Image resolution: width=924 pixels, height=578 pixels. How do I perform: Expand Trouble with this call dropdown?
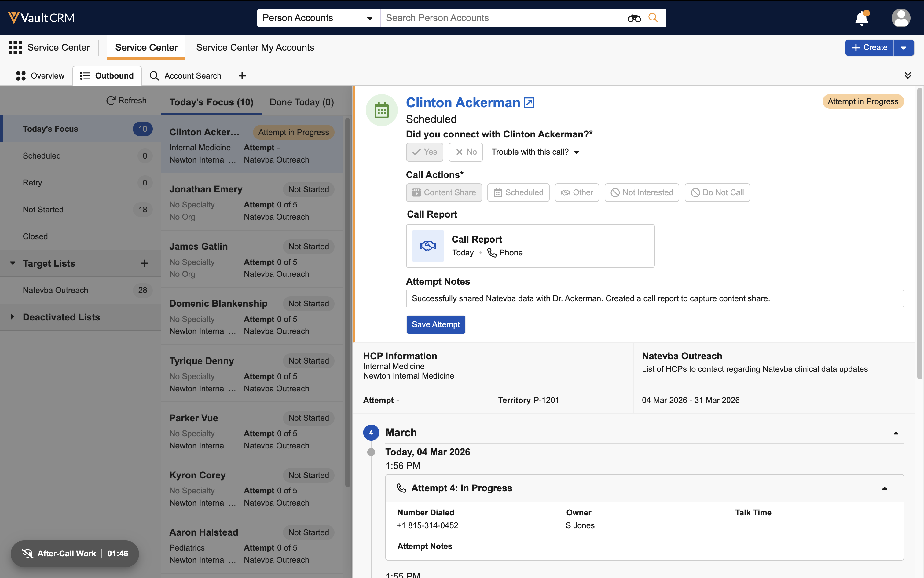tap(535, 152)
